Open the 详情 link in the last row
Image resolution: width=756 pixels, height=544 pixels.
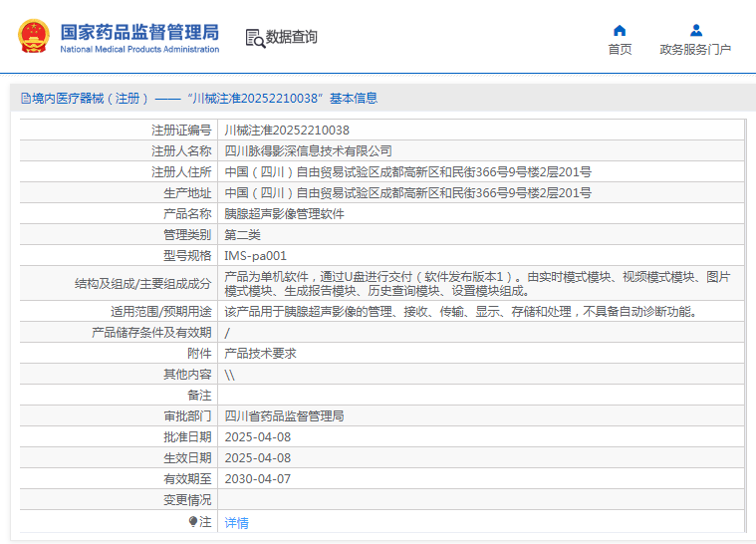coord(236,522)
